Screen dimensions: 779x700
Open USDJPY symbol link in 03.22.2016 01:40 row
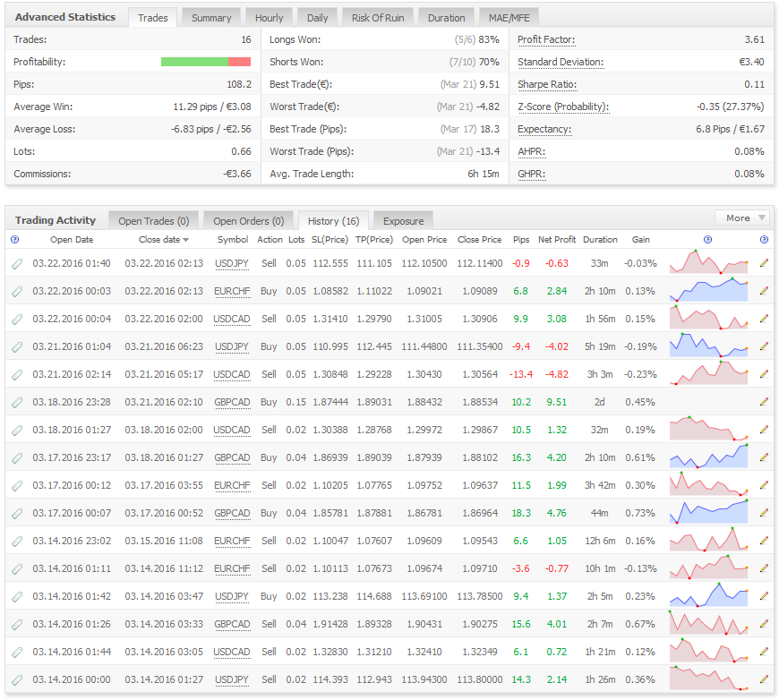click(x=232, y=264)
